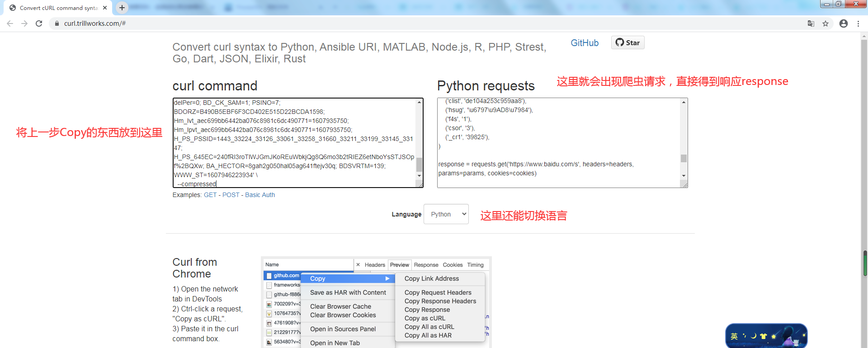Click the moon icon in IME bar

753,336
